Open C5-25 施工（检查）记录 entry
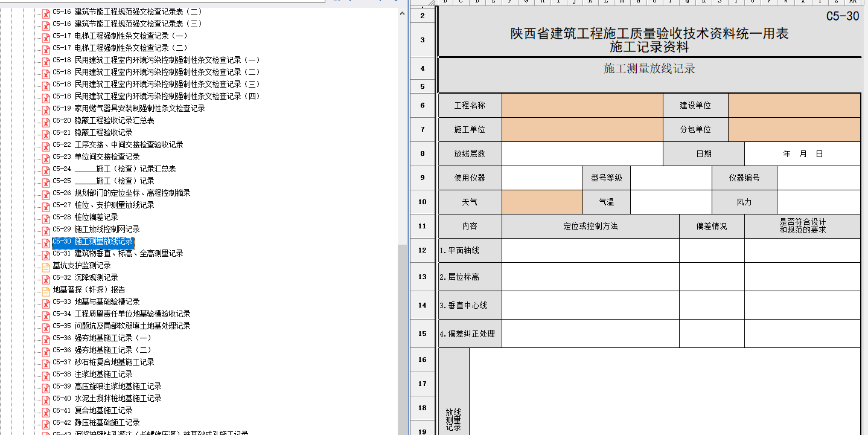Viewport: 868px width, 435px height. coord(103,181)
